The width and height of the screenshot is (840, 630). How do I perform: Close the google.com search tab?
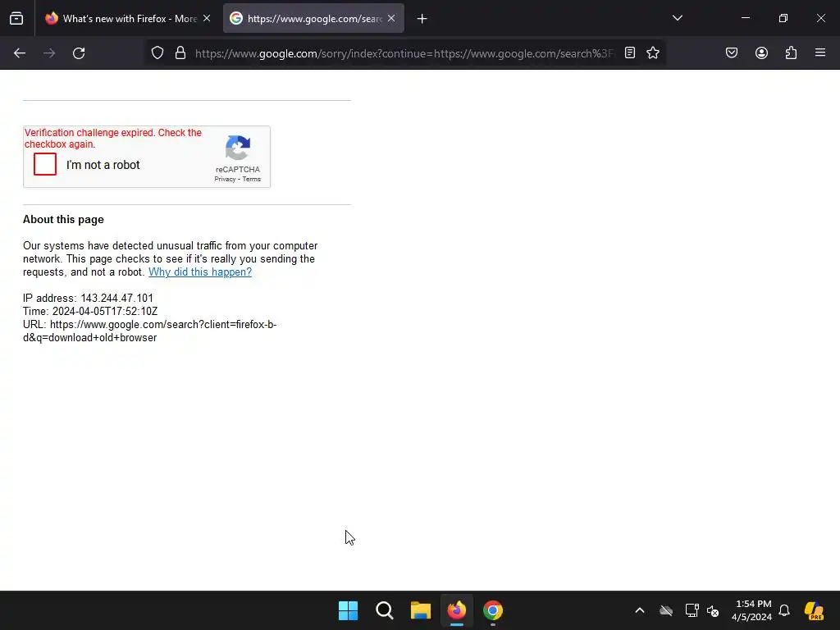391,19
